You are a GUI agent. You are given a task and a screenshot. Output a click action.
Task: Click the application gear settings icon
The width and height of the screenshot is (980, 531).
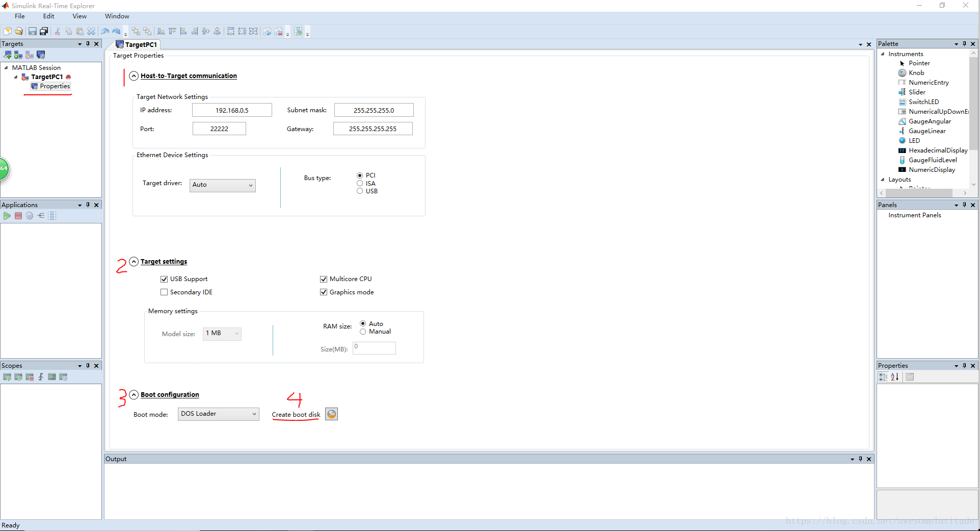point(30,216)
